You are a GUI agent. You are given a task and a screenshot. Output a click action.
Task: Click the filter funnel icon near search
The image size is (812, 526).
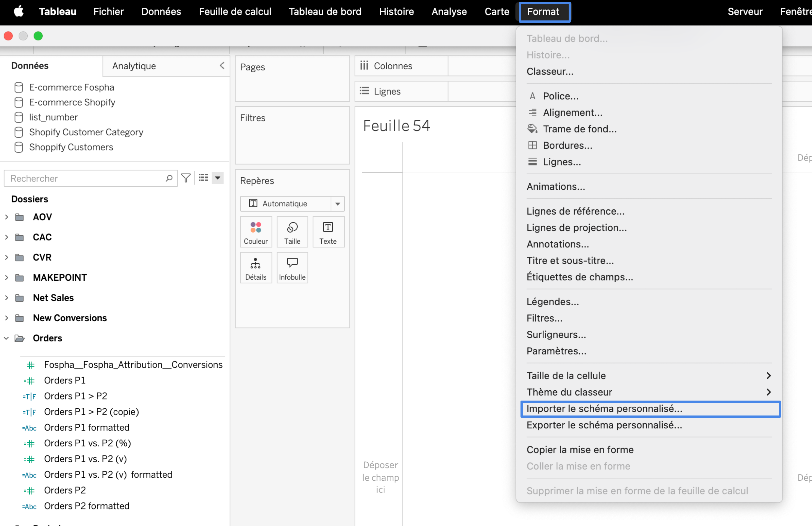(x=186, y=178)
